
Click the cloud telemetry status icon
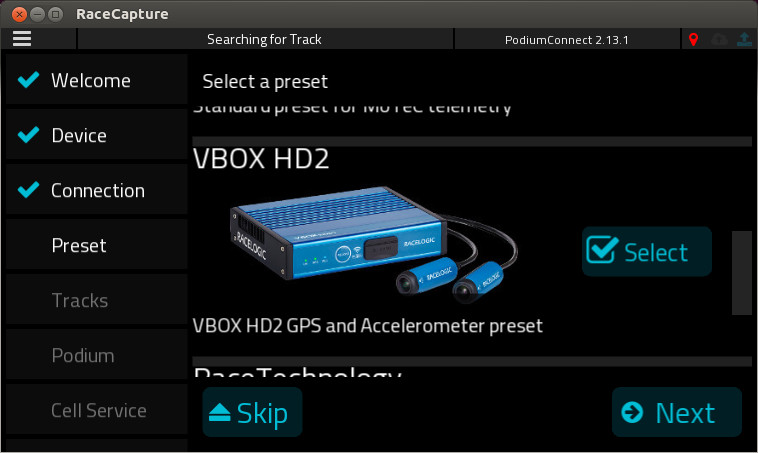[719, 40]
